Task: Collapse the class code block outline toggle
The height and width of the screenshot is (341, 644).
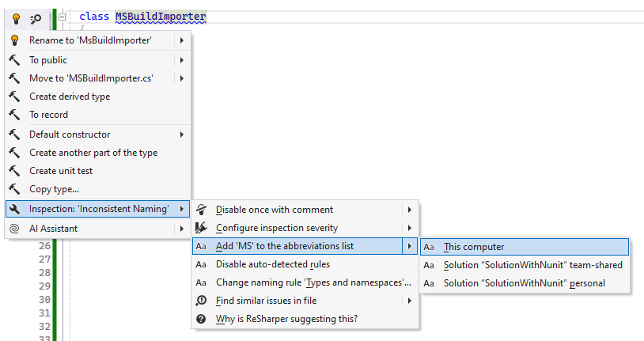Action: [x=62, y=17]
